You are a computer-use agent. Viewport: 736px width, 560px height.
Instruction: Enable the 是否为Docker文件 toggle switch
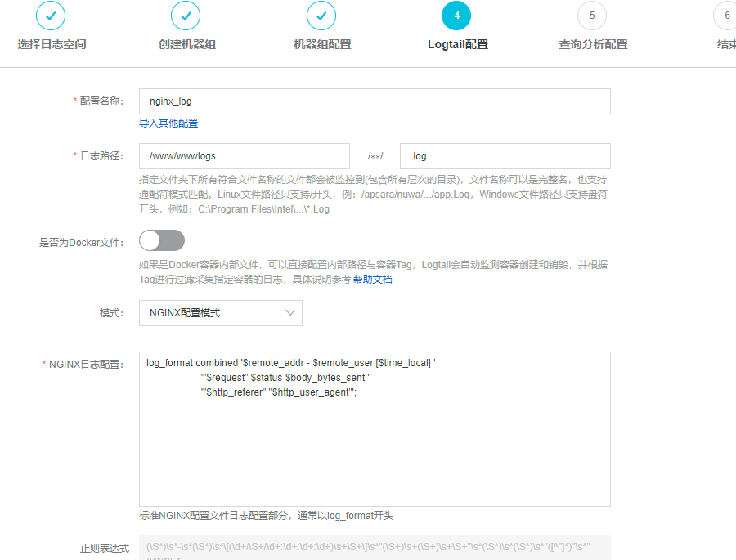click(162, 240)
